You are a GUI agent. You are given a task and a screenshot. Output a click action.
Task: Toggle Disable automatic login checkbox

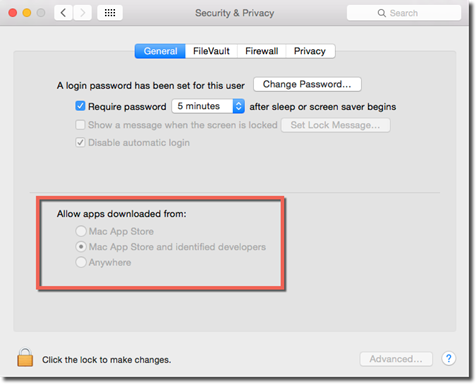coord(80,143)
